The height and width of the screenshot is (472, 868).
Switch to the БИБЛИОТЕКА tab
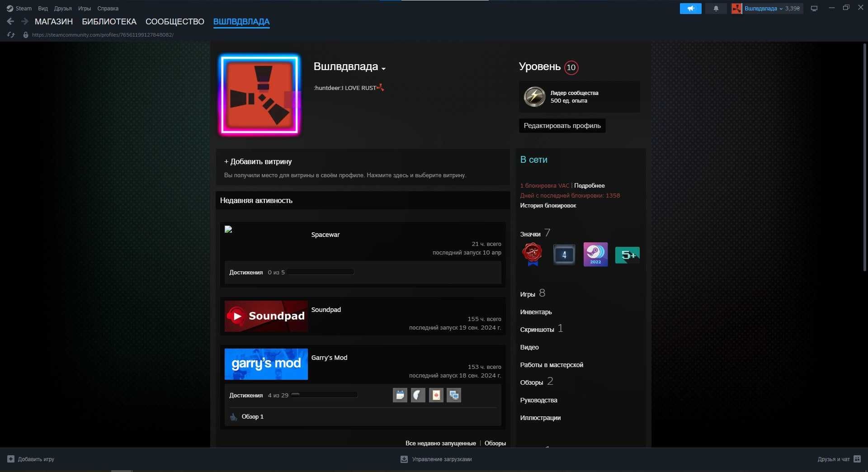pyautogui.click(x=109, y=22)
